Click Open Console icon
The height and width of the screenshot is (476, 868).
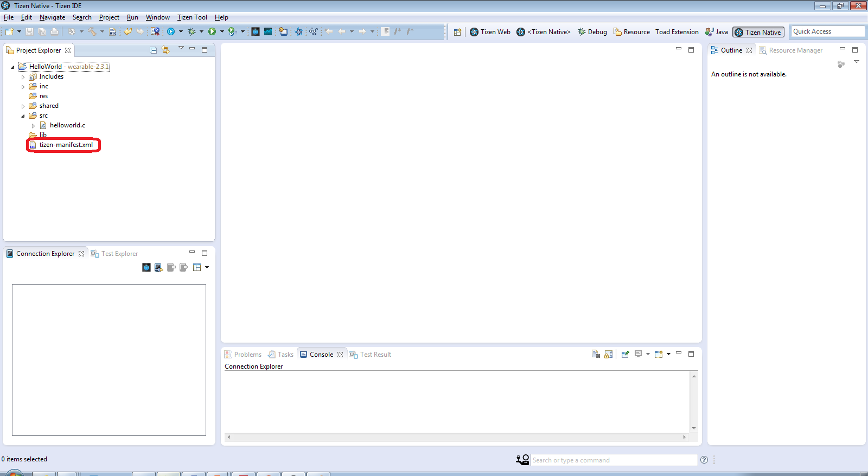click(x=659, y=354)
